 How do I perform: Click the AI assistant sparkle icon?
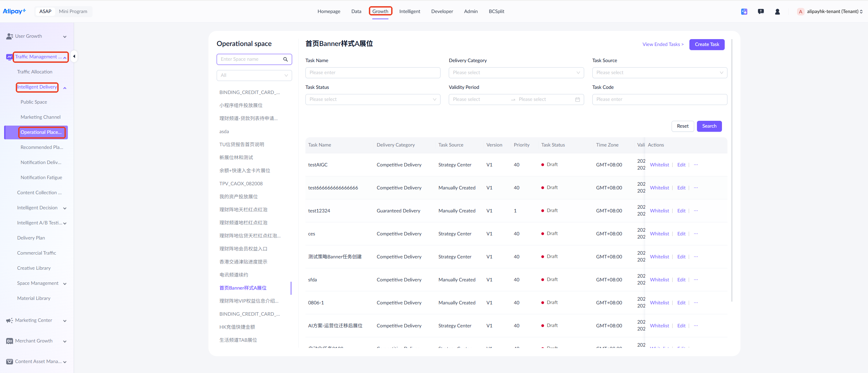coord(744,12)
